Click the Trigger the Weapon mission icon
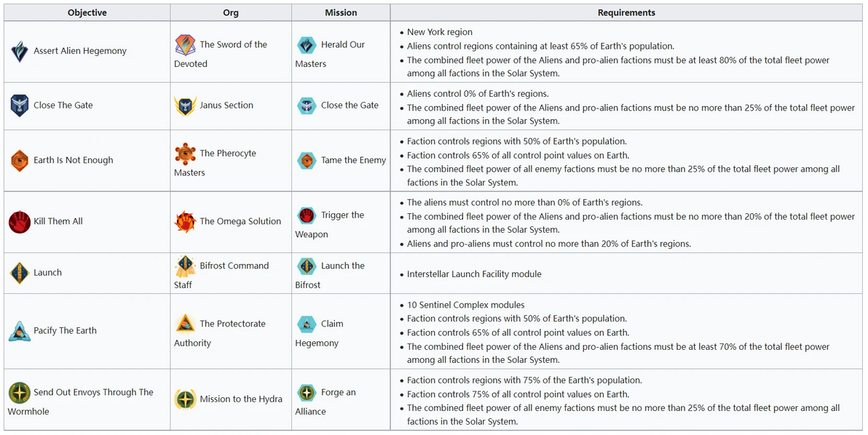This screenshot has width=868, height=435. coord(307,215)
